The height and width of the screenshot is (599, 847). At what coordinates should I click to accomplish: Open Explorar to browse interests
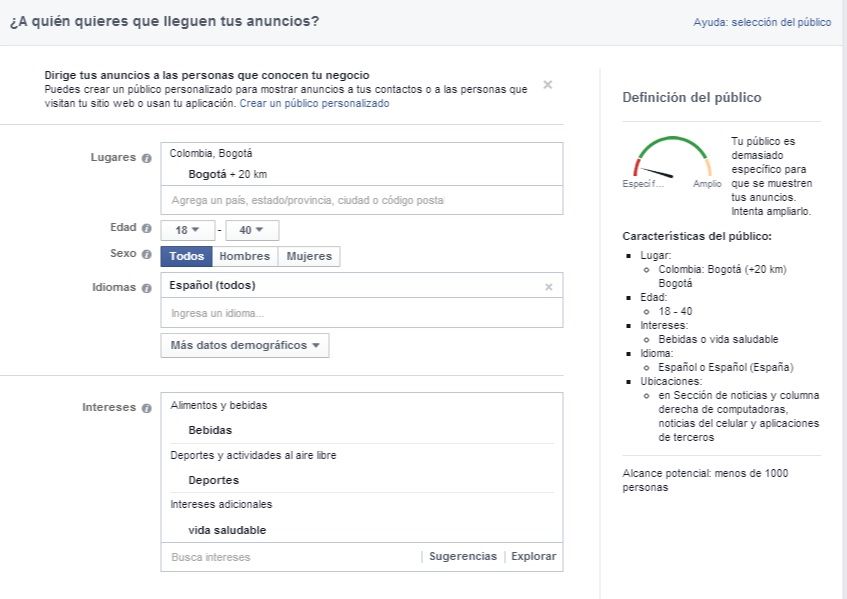click(x=533, y=556)
